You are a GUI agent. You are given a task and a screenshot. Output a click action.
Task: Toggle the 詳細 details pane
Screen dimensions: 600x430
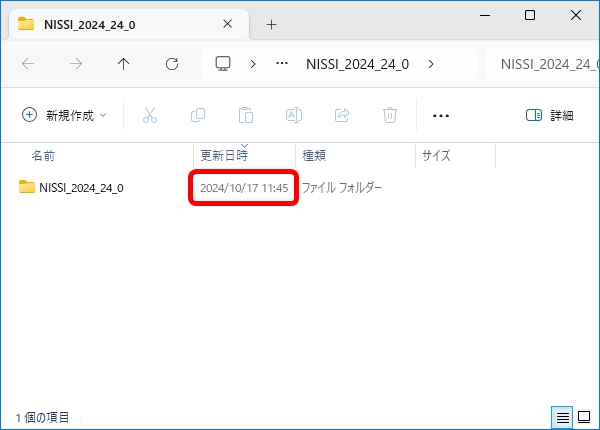pyautogui.click(x=549, y=115)
